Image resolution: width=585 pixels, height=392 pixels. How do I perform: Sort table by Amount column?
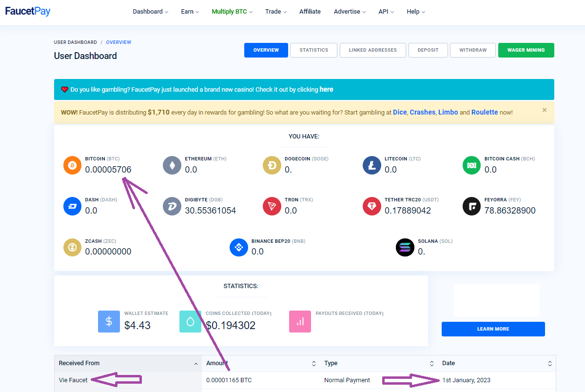coord(260,363)
